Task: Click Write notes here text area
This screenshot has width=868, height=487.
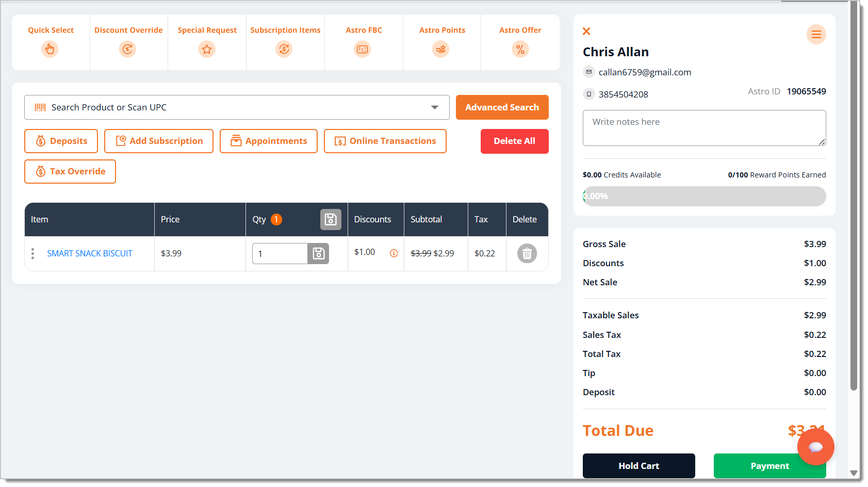Action: coord(704,128)
